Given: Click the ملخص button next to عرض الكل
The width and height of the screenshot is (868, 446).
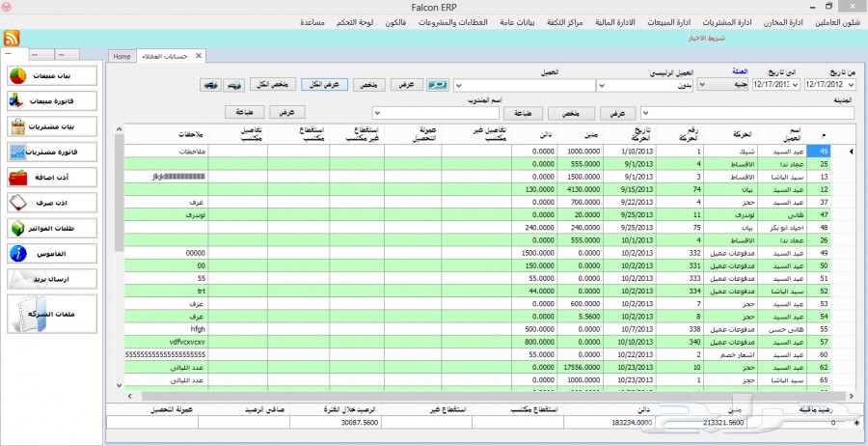Looking at the screenshot, I should [369, 85].
